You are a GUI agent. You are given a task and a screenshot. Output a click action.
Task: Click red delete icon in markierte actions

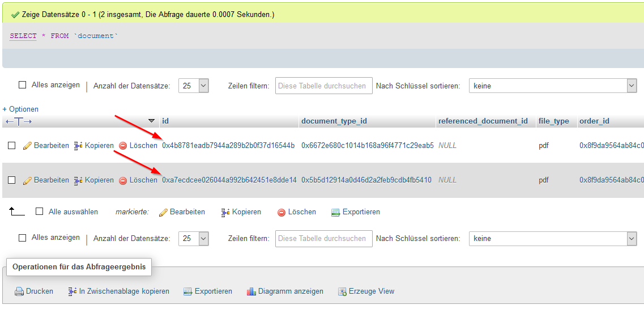(x=282, y=212)
